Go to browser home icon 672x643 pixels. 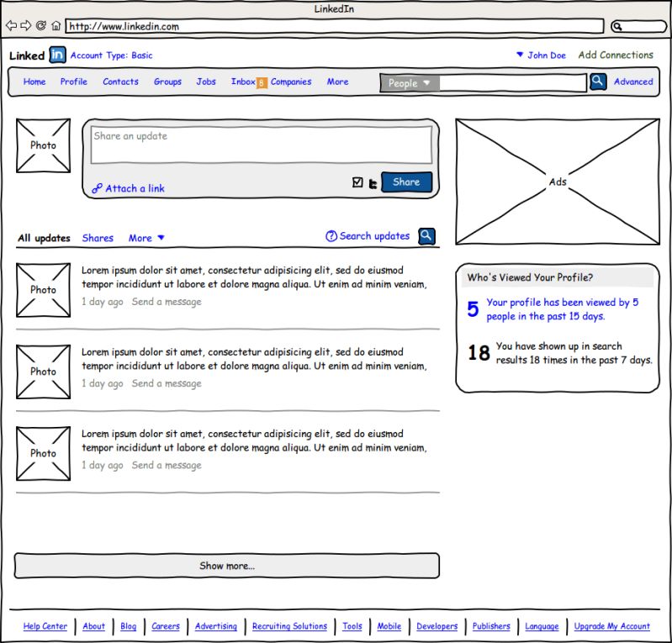tap(56, 26)
